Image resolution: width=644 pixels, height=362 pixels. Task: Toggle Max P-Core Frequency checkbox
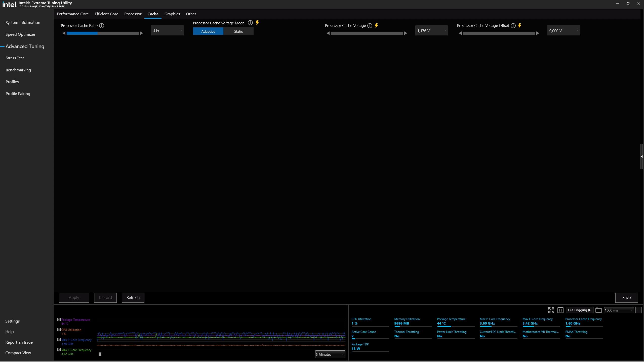point(59,340)
